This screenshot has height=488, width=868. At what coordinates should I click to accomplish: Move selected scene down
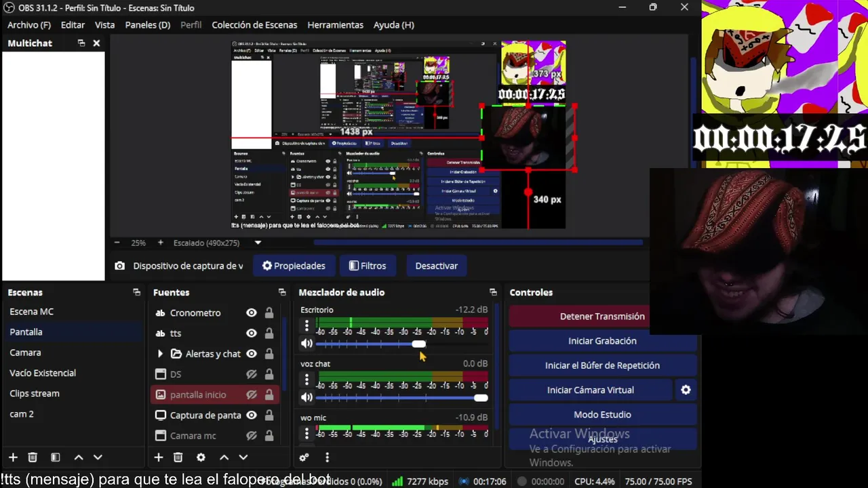coord(98,457)
